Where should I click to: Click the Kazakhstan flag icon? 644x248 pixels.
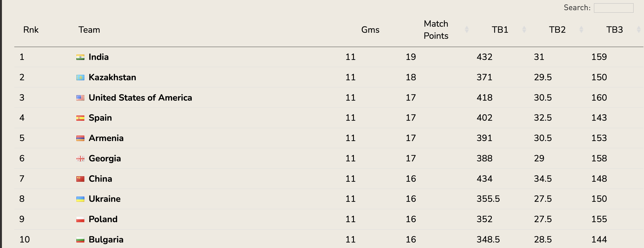80,78
